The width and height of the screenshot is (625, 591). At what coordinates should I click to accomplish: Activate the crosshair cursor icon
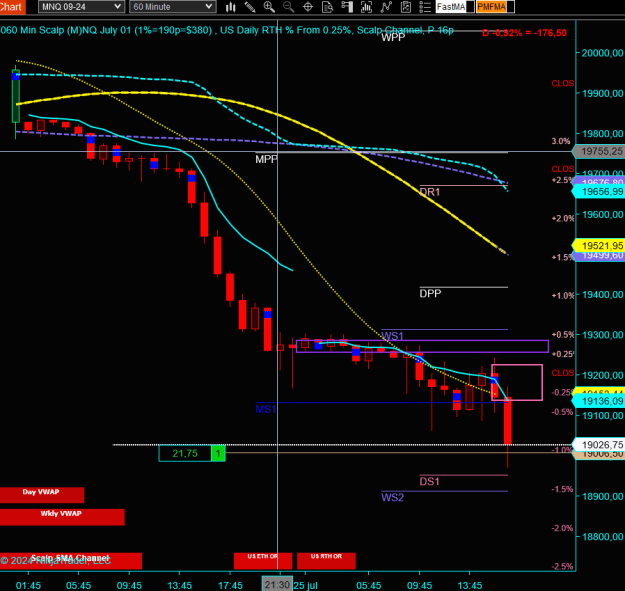(308, 7)
